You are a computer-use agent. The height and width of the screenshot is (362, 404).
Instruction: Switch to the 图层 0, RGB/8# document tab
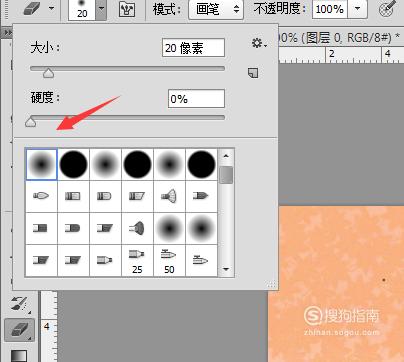pyautogui.click(x=338, y=38)
